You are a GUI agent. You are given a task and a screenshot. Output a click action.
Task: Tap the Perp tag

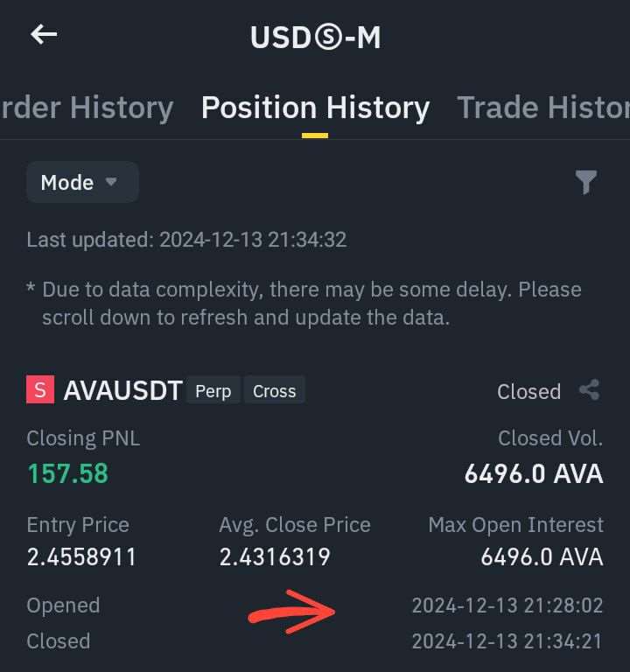click(x=213, y=390)
